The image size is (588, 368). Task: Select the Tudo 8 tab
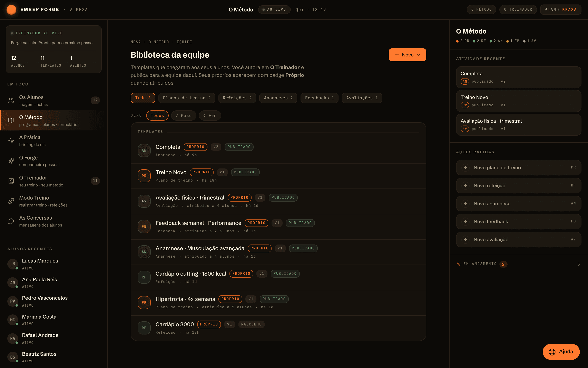tap(143, 98)
